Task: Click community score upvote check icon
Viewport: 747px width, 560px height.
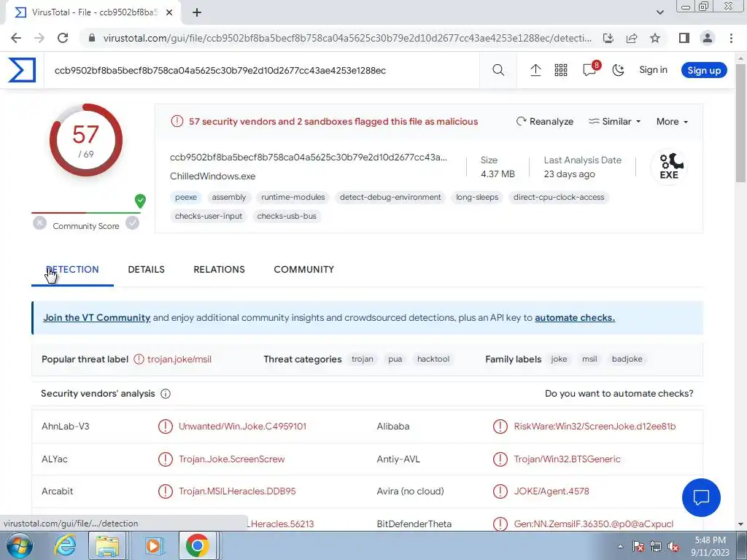Action: point(133,223)
